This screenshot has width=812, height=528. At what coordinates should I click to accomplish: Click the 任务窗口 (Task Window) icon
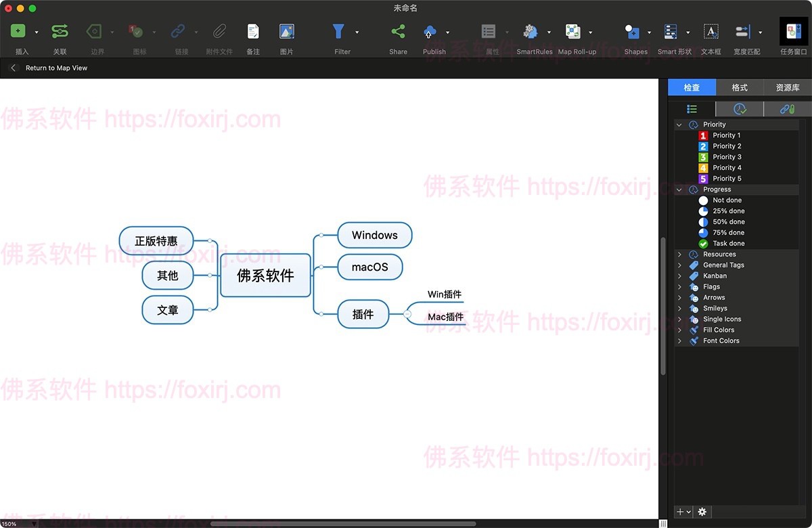click(x=791, y=31)
